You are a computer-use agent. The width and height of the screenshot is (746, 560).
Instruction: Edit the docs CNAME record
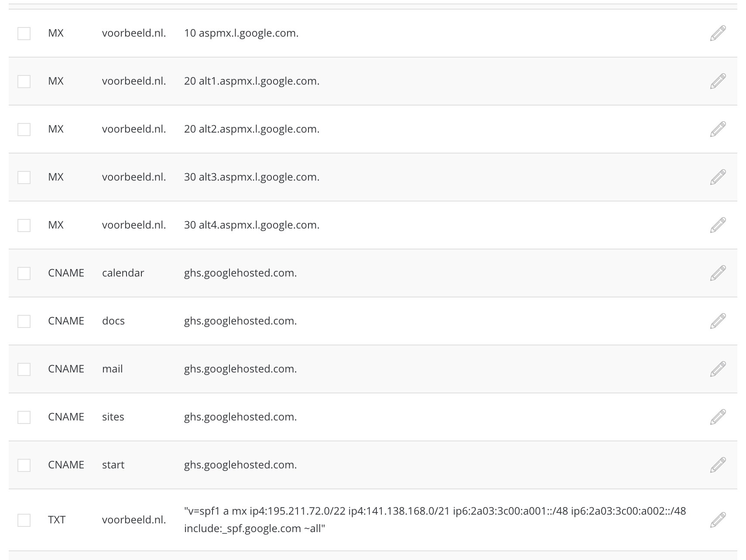(x=717, y=321)
